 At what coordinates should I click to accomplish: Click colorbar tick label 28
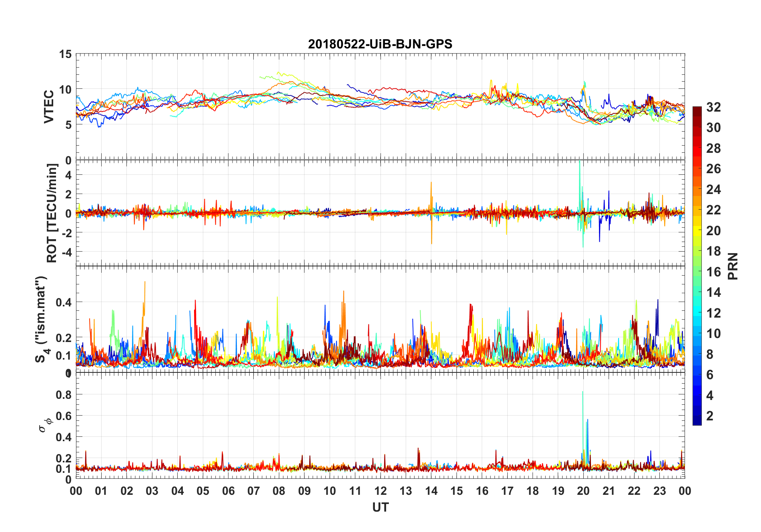pos(713,148)
